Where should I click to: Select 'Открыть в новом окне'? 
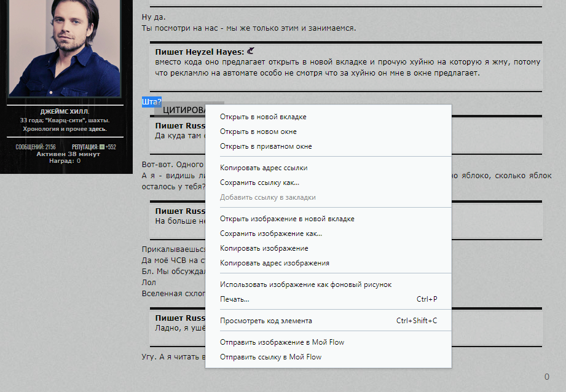258,131
